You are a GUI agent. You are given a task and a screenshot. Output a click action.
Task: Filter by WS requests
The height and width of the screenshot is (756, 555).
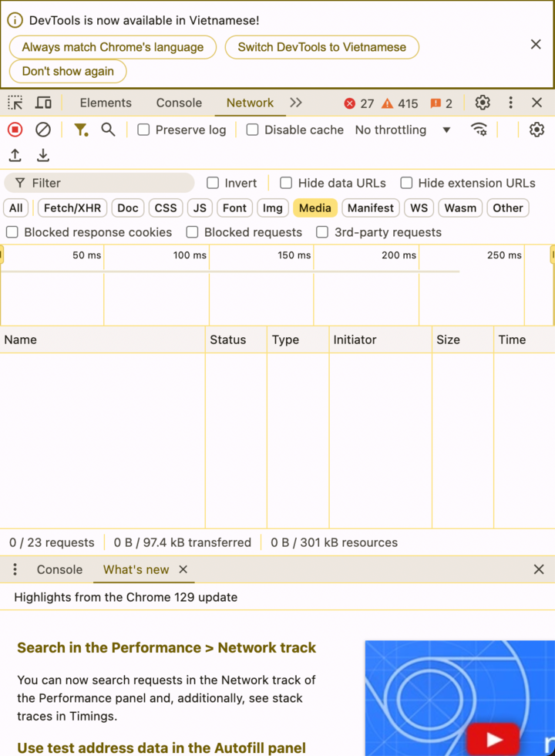click(419, 208)
